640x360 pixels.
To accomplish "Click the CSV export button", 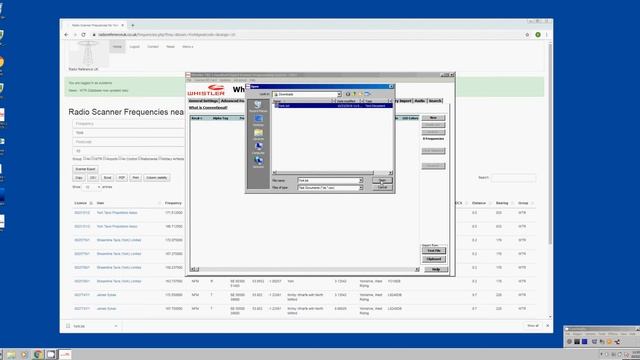I will [x=93, y=178].
